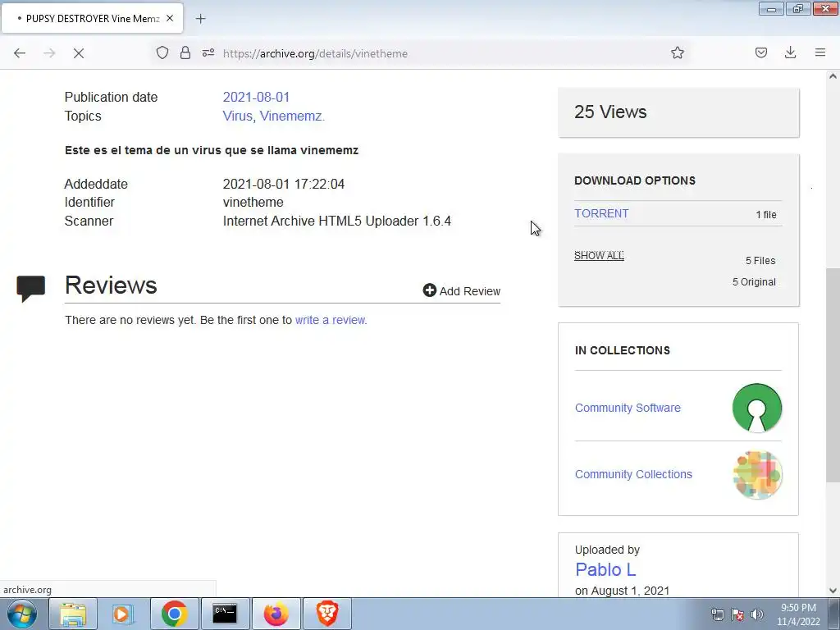
Task: Open the Community Software collection link
Action: point(628,408)
